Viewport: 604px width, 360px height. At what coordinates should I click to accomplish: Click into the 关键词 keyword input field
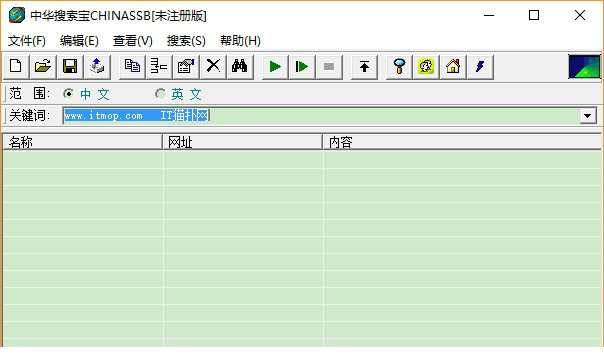pos(321,116)
